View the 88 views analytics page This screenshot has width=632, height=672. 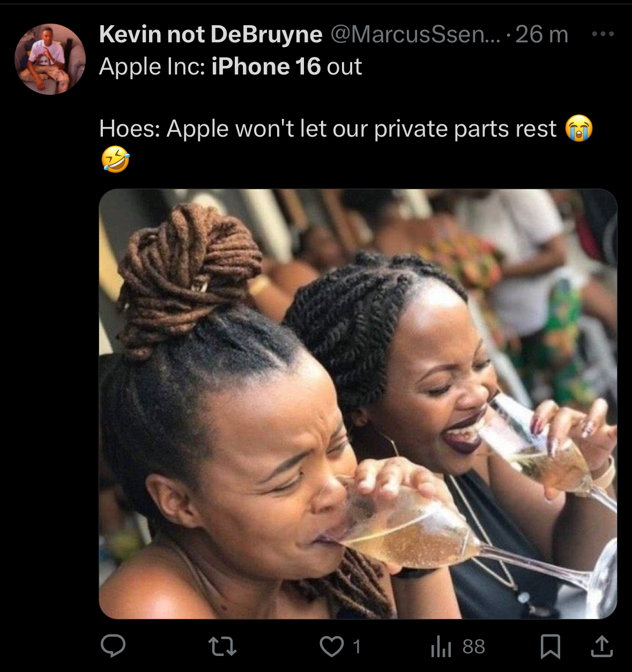point(471,646)
